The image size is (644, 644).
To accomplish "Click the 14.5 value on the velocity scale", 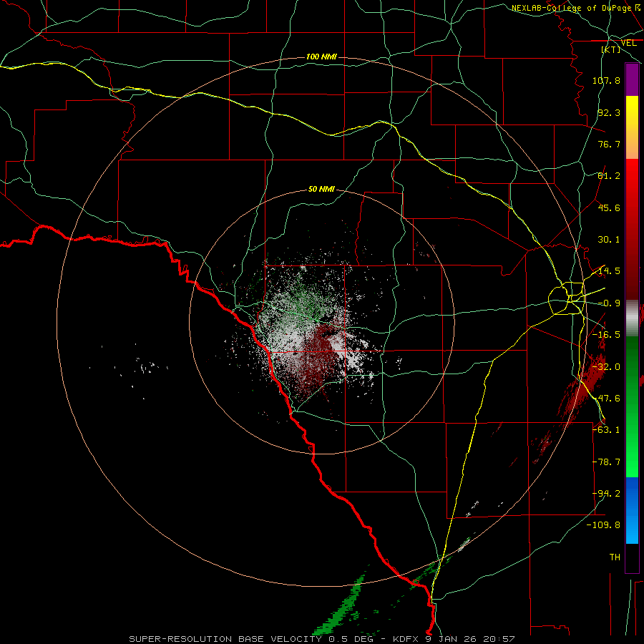I will (609, 271).
